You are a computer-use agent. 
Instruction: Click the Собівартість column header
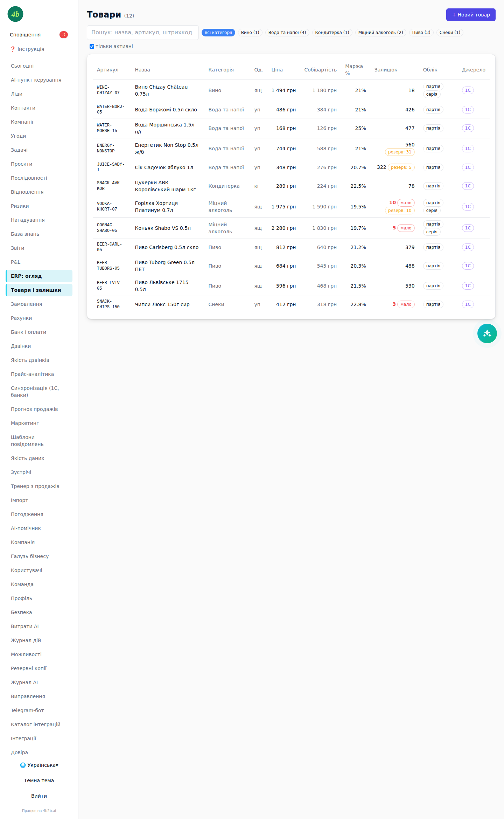point(320,70)
